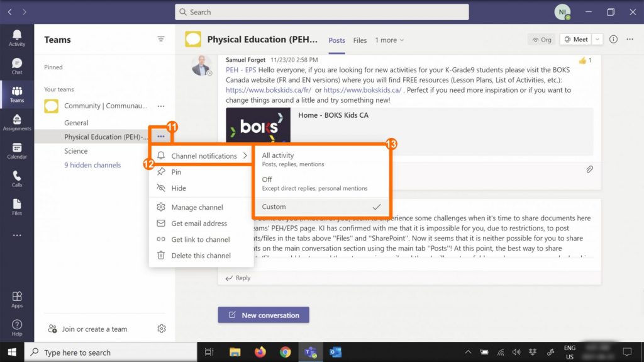Click Samuel Forget's profile picture
644x362 pixels.
(x=201, y=65)
